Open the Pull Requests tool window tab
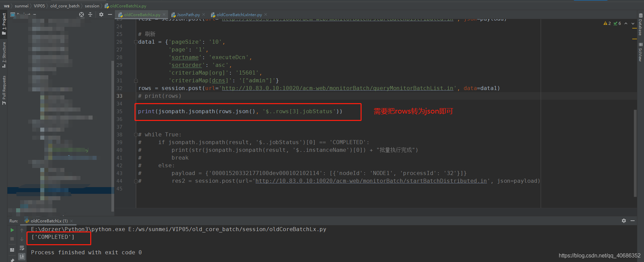644x262 pixels. [4, 90]
